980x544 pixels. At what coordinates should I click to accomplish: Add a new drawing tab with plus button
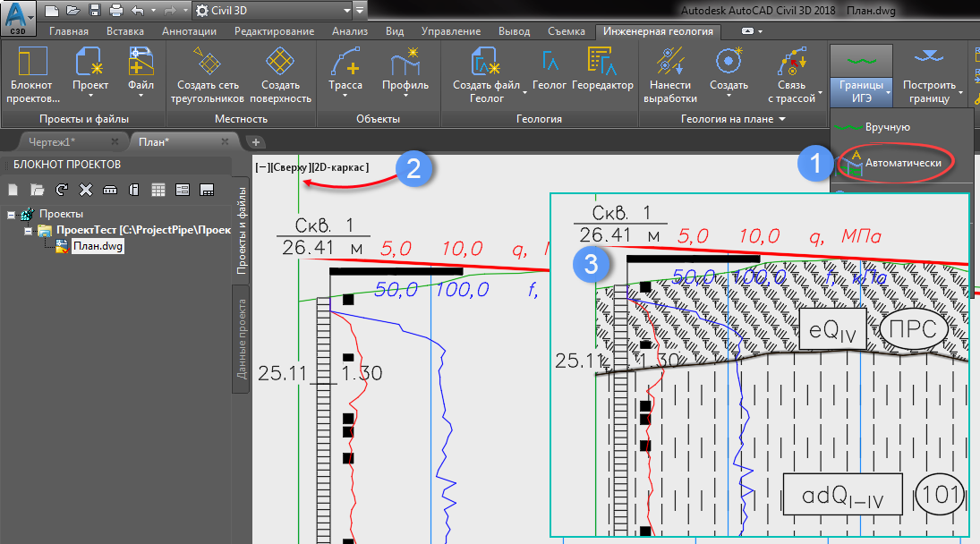[256, 142]
